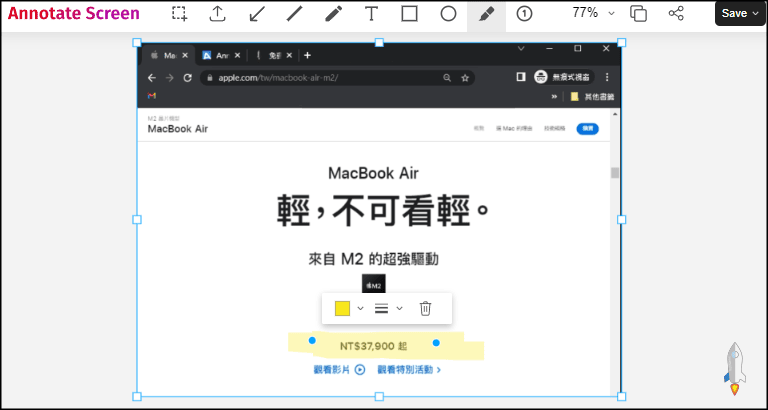This screenshot has width=768, height=410.
Task: Click the rocket icon at bottom right
Action: tap(735, 368)
